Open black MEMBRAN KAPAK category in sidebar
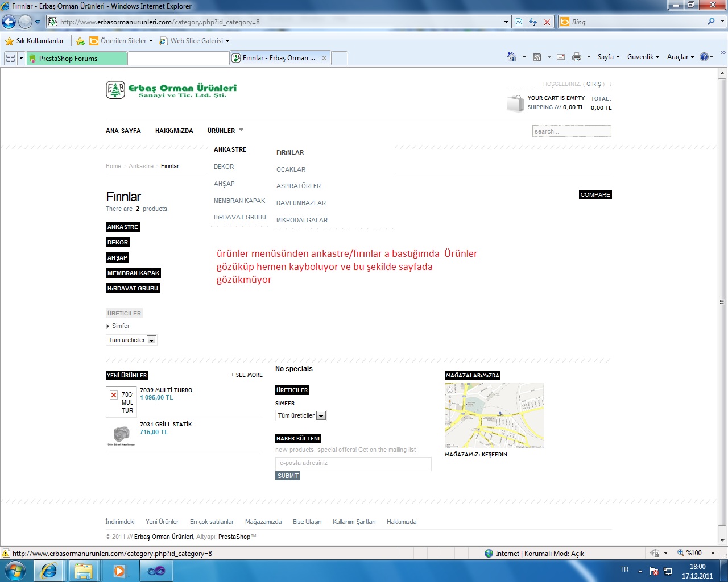The height and width of the screenshot is (582, 728). [x=134, y=273]
